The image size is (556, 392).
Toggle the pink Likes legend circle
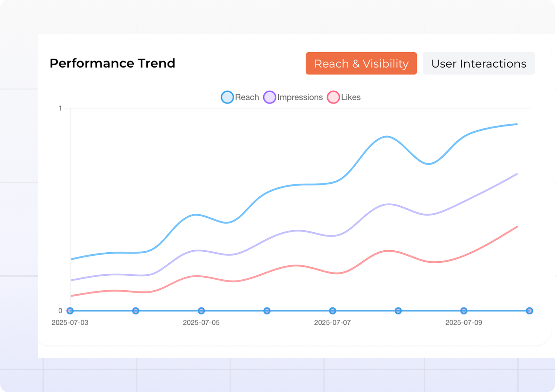(333, 97)
